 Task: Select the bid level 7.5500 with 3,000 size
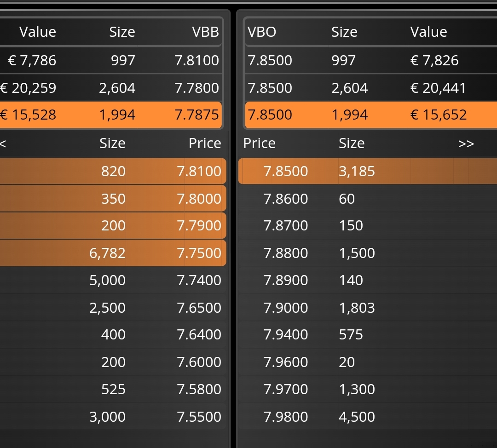point(113,417)
